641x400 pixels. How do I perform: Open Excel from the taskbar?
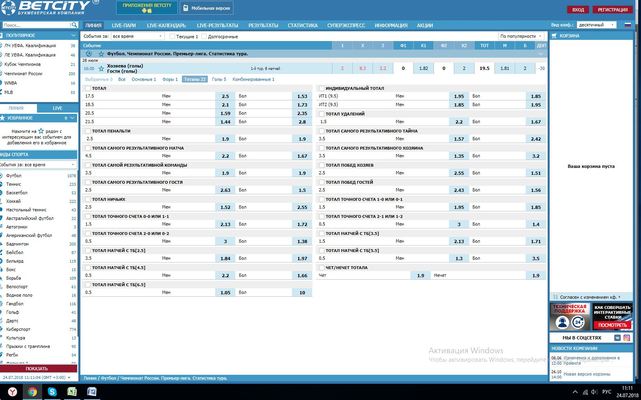point(72,392)
